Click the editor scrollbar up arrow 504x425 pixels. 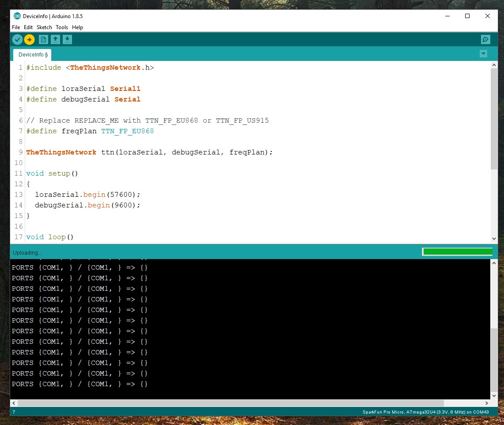494,65
